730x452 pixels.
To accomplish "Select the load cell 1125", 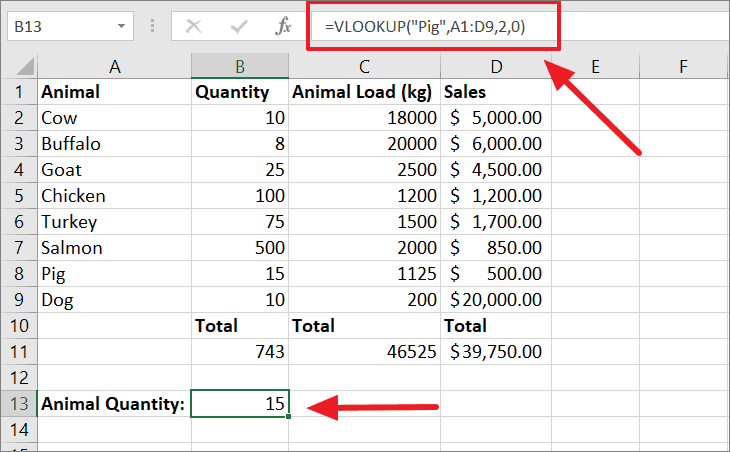I will coord(365,274).
